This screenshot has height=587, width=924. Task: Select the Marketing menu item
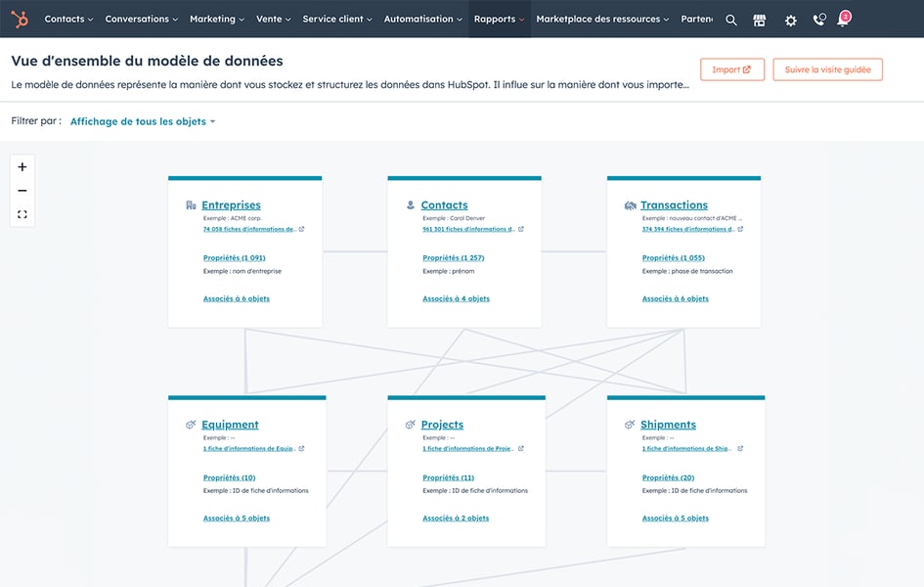(x=216, y=18)
